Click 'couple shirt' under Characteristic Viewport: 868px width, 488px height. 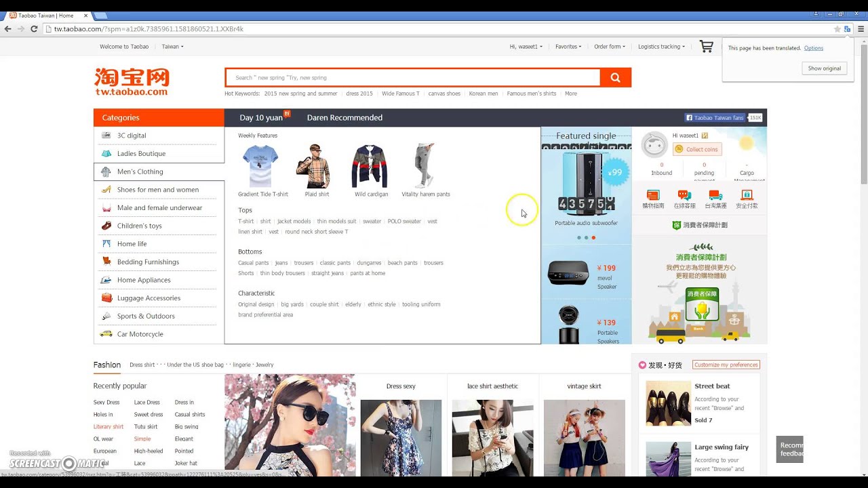click(x=324, y=304)
